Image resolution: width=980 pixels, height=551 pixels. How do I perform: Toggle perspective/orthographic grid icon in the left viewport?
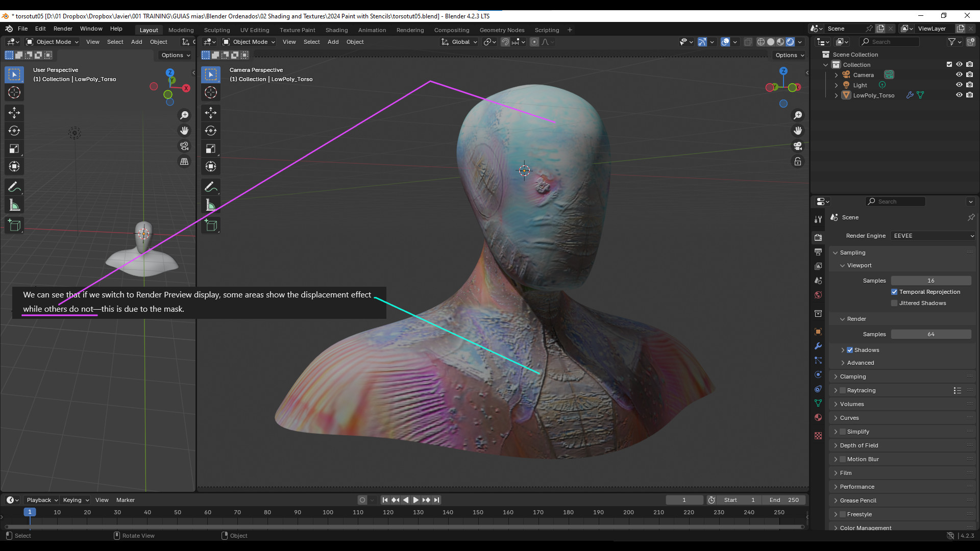184,162
